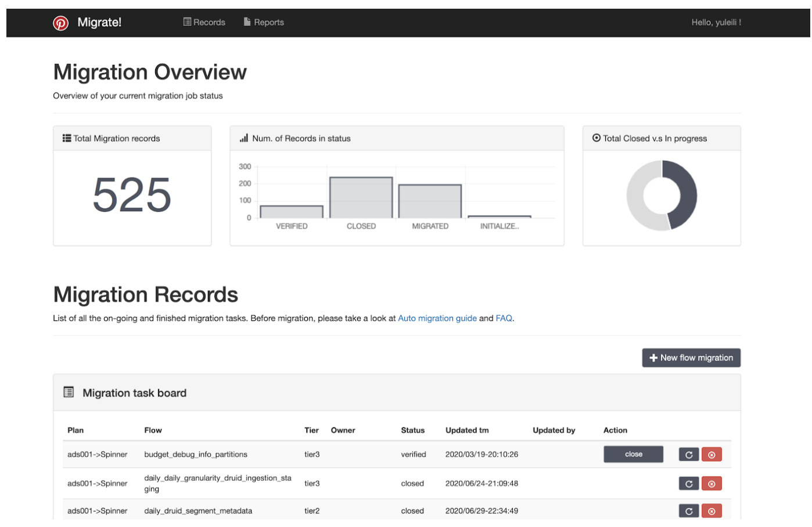This screenshot has height=527, width=812.
Task: Click the close button for verified record
Action: (633, 454)
